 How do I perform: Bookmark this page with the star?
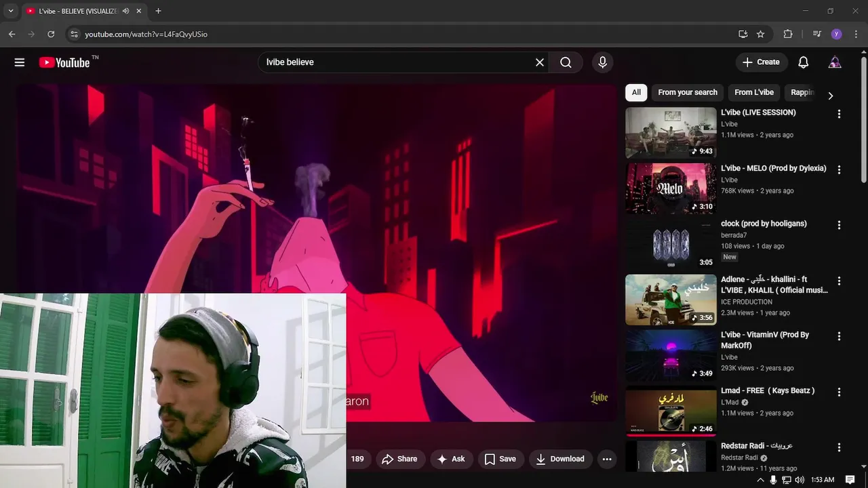[x=761, y=34]
